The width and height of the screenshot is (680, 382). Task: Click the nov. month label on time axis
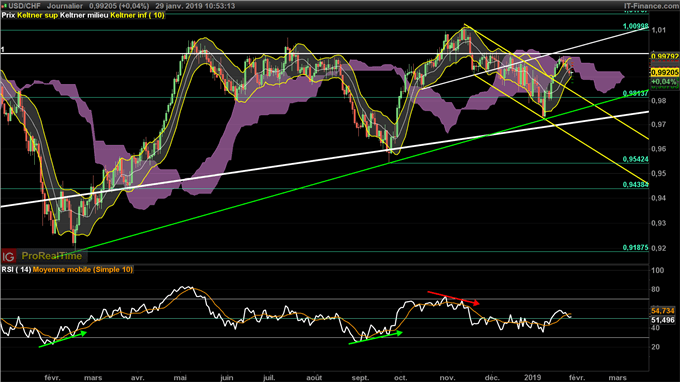click(x=447, y=378)
